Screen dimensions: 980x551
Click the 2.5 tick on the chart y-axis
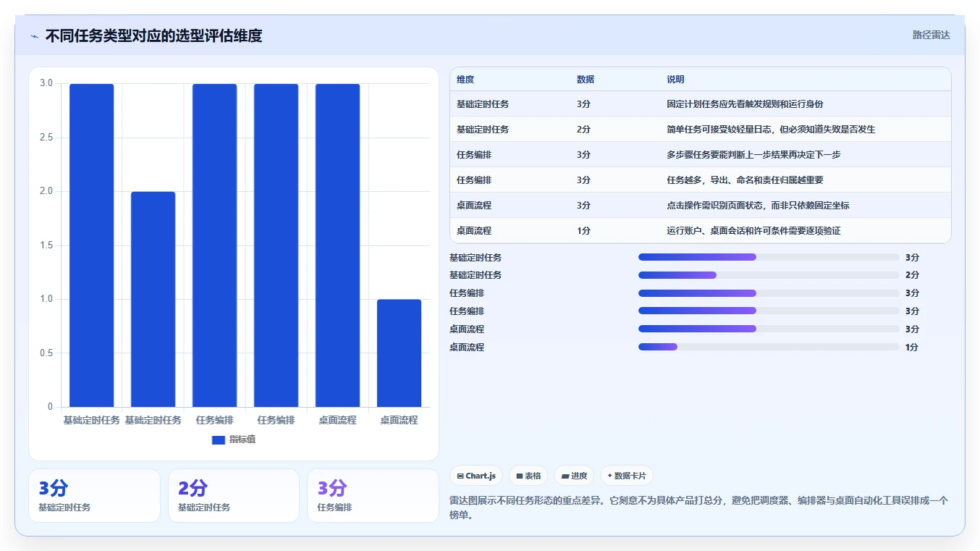(46, 138)
